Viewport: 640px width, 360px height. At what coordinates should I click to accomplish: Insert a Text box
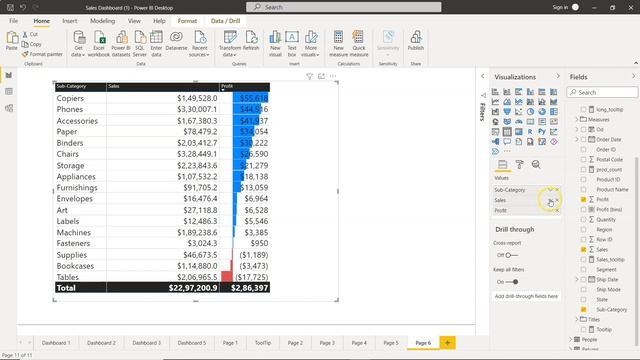tap(292, 44)
